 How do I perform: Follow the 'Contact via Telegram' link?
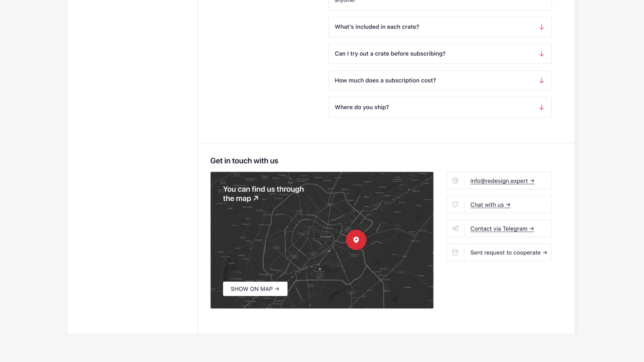coord(499,229)
